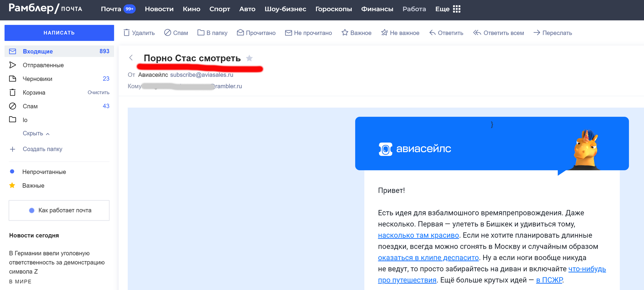Click the Привет! greeting text
The height and width of the screenshot is (290, 644).
coord(391,190)
